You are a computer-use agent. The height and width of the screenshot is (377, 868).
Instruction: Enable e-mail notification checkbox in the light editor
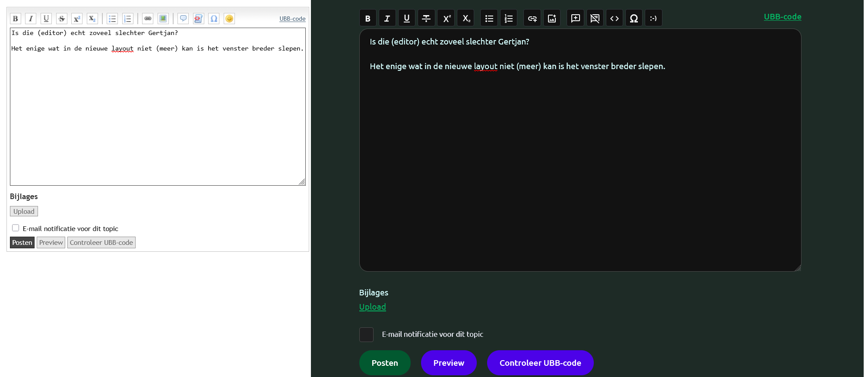(x=16, y=228)
